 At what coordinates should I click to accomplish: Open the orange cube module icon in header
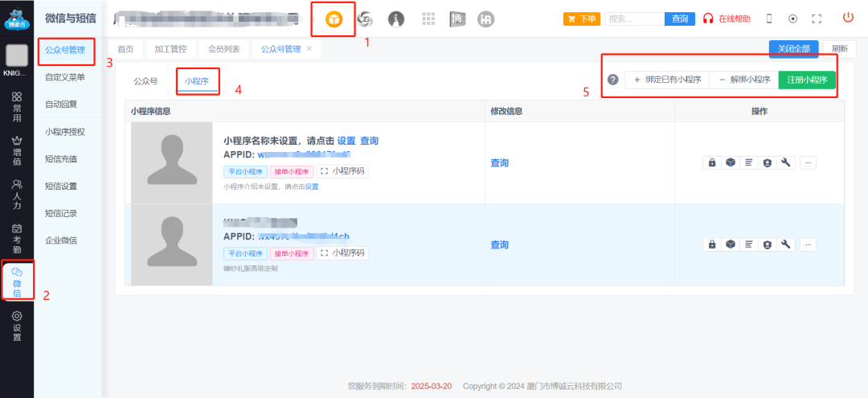coord(334,19)
